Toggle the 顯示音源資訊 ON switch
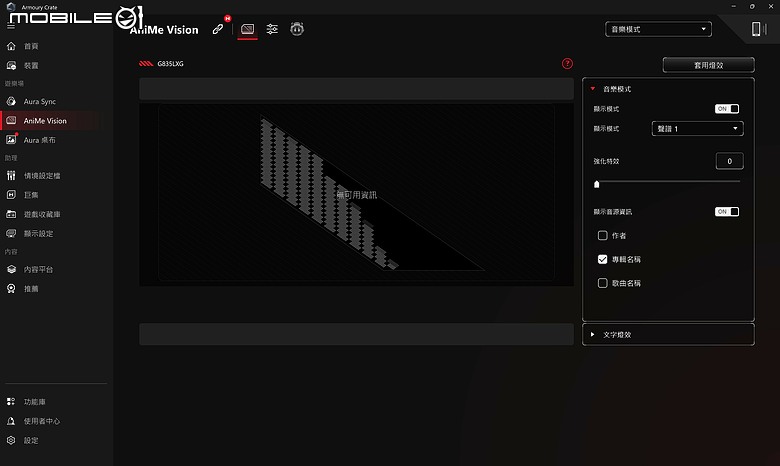The image size is (780, 466). tap(727, 212)
